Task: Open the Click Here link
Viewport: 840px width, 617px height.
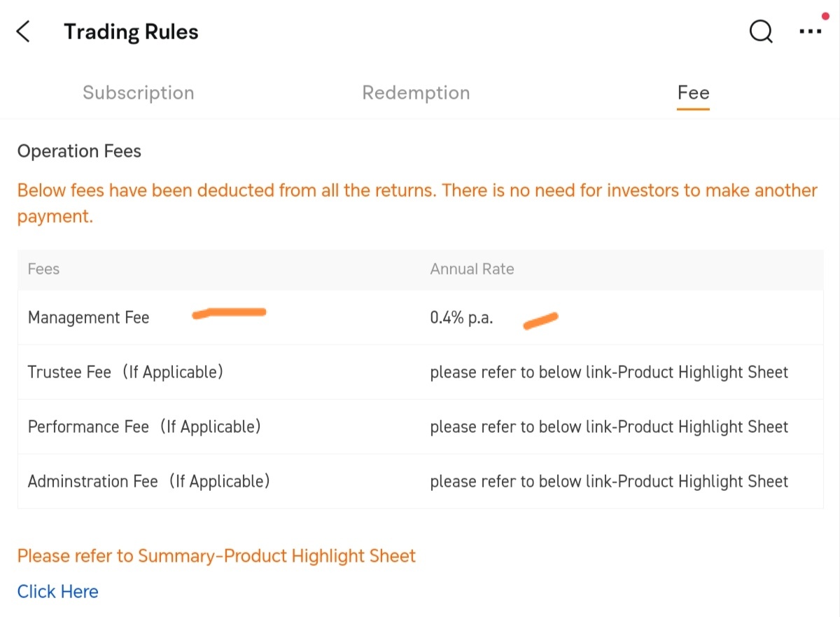Action: pos(58,592)
